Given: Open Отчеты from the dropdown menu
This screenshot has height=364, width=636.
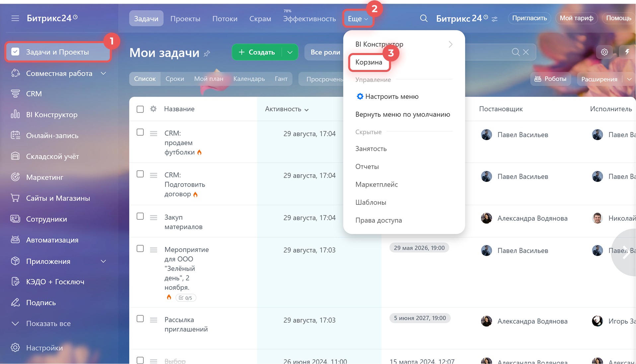Looking at the screenshot, I should pos(367,167).
